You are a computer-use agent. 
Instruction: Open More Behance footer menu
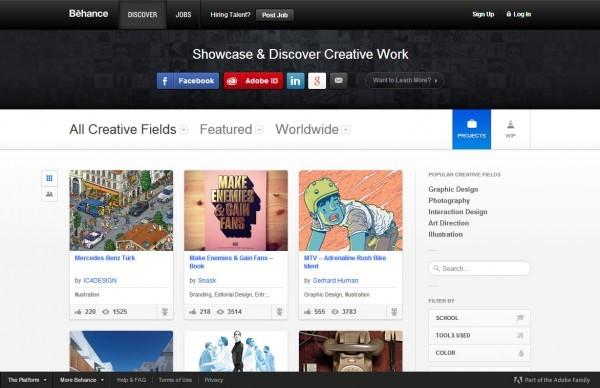82,380
